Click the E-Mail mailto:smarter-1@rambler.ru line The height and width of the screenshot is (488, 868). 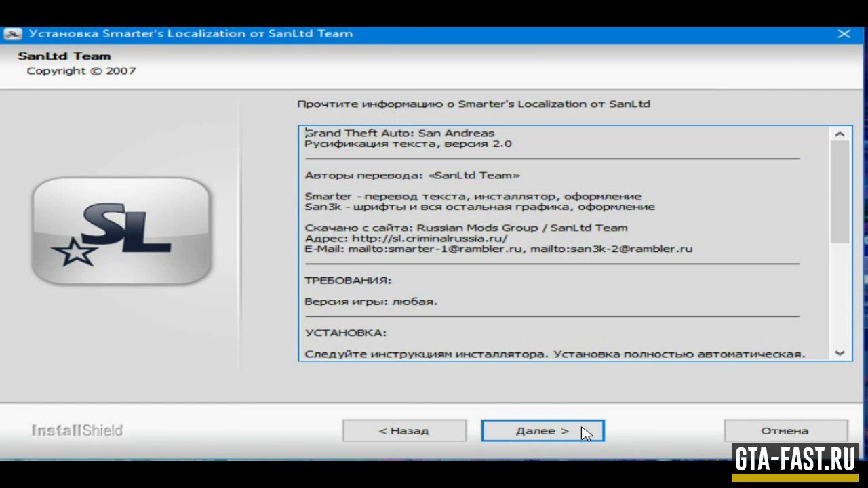coord(498,249)
